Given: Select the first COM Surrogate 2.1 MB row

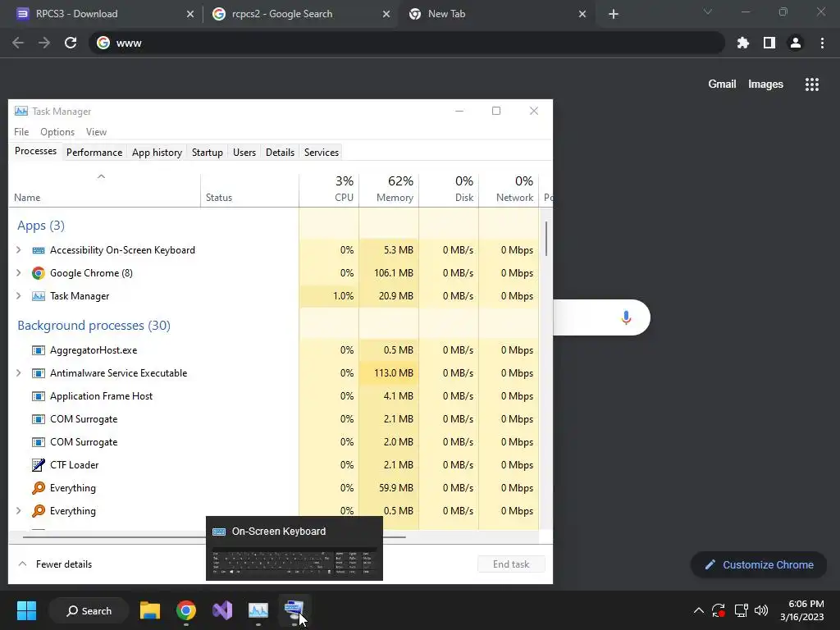Looking at the screenshot, I should (274, 419).
